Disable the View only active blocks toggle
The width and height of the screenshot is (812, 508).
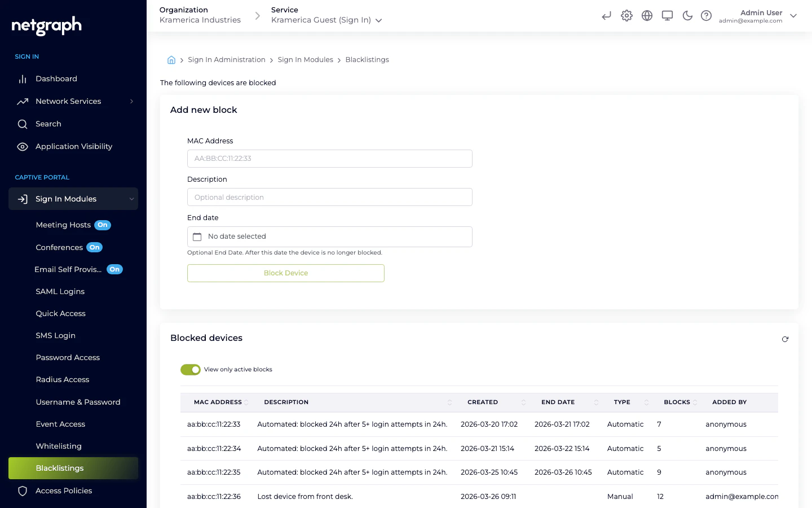point(191,369)
